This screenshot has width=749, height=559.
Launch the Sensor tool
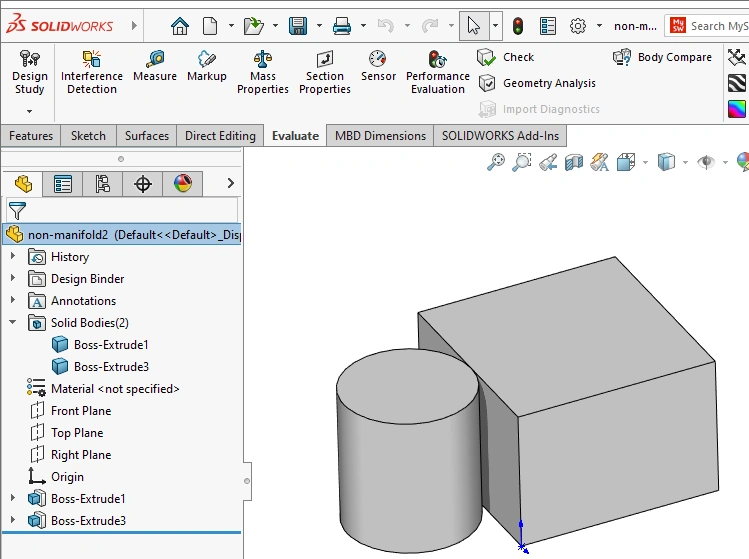click(x=378, y=67)
